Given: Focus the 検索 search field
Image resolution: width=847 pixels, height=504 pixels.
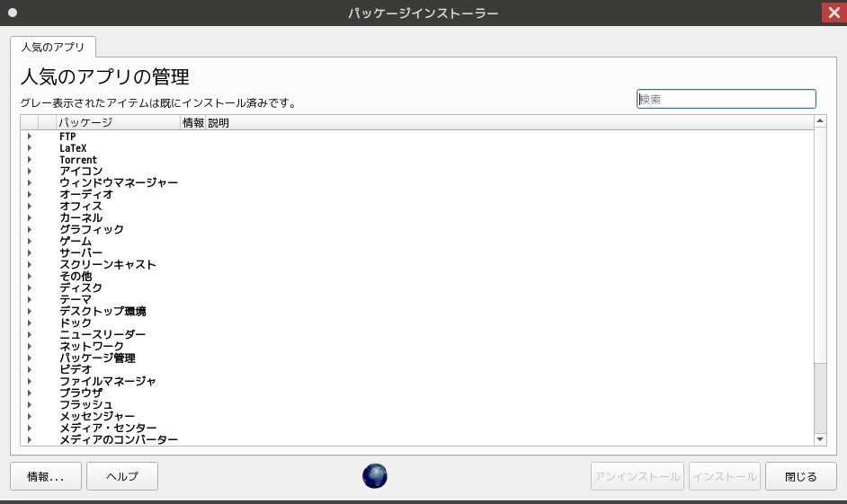Looking at the screenshot, I should click(x=726, y=100).
